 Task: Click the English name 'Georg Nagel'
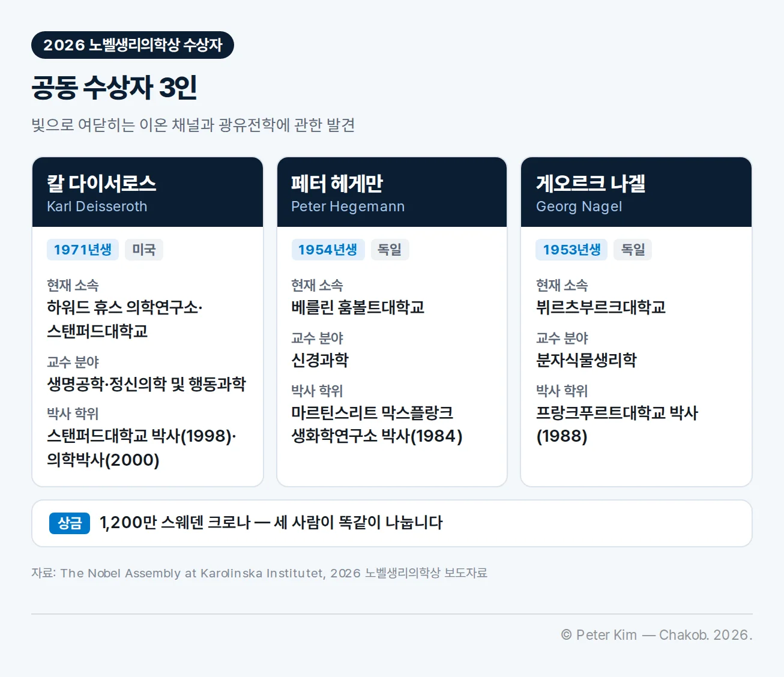point(579,206)
